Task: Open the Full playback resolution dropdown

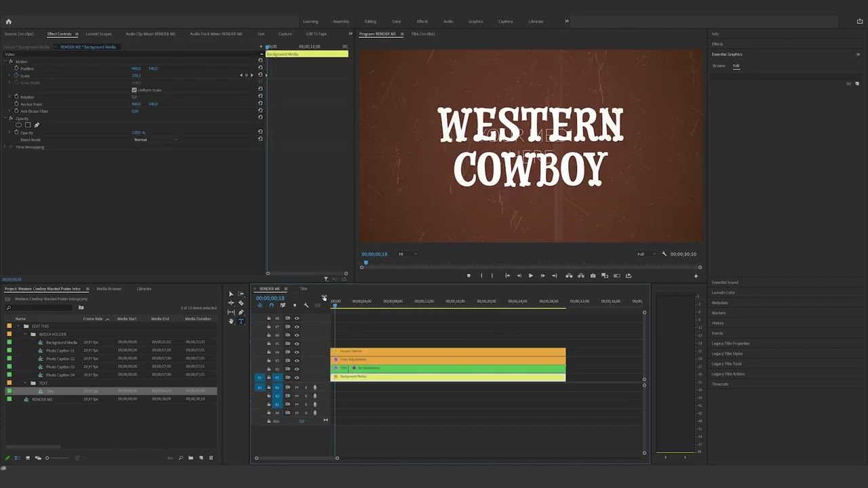Action: coord(646,254)
